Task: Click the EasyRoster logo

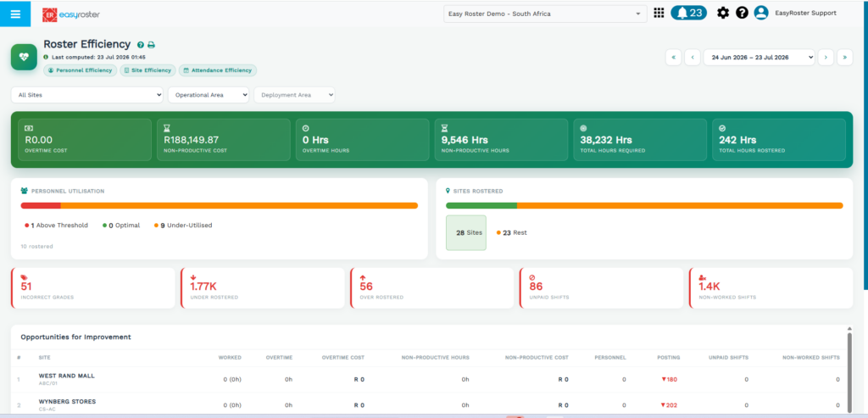Action: [71, 14]
